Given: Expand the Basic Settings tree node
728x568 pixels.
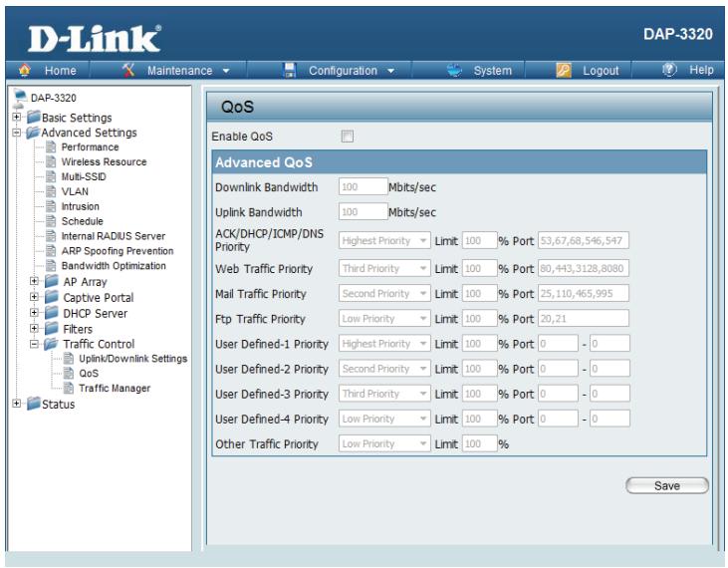Looking at the screenshot, I should (x=17, y=117).
